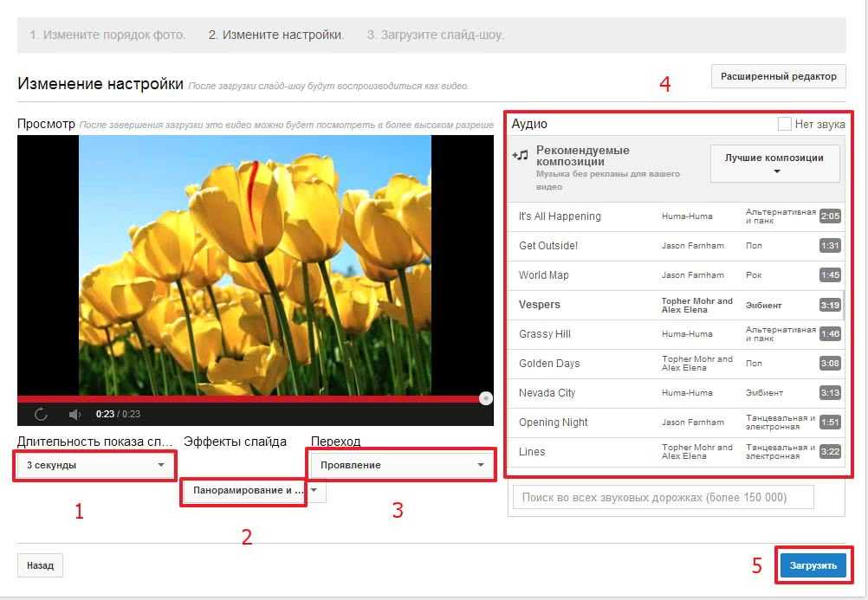Click the 3:19 duration badge for Vespers
This screenshot has width=868, height=600.
[830, 305]
